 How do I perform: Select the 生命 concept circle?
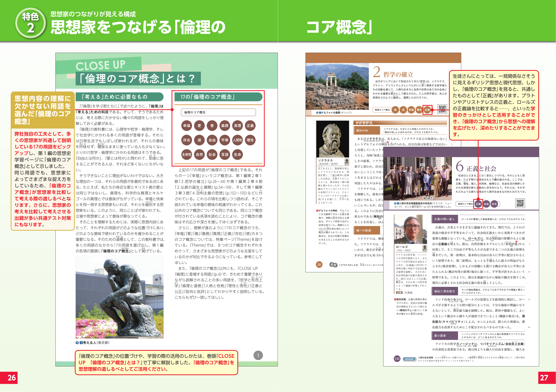[237, 155]
